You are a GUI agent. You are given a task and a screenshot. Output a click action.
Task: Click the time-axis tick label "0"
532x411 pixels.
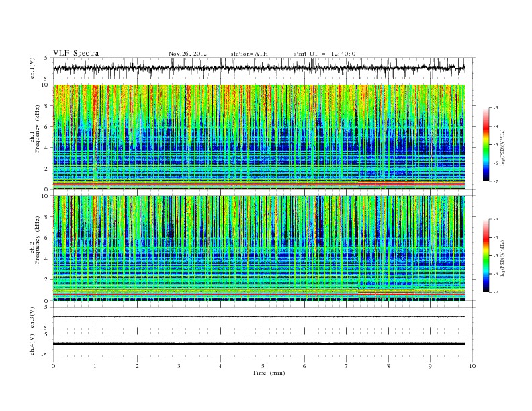(53, 366)
